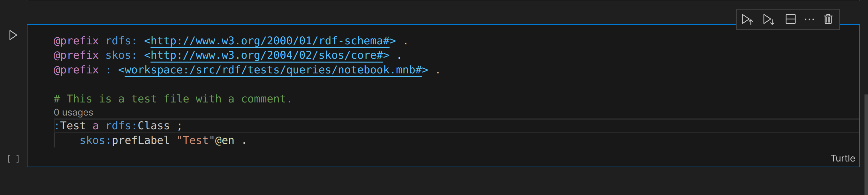
Task: Change cell language mode from Turtle
Action: tap(842, 158)
